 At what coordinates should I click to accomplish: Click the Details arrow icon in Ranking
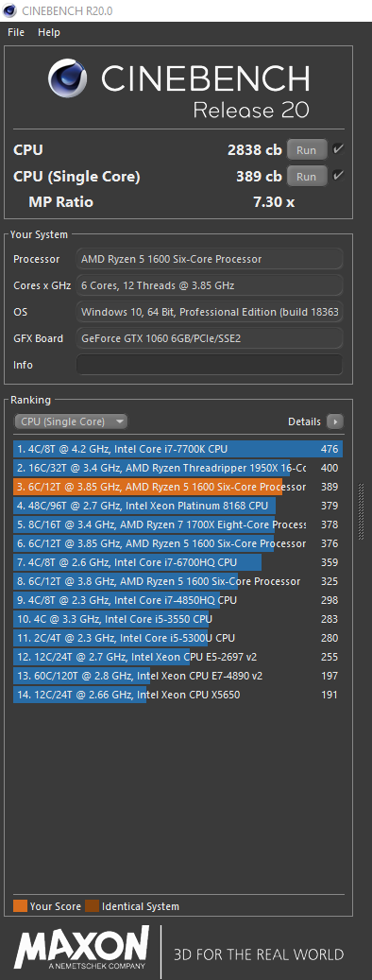pos(335,421)
